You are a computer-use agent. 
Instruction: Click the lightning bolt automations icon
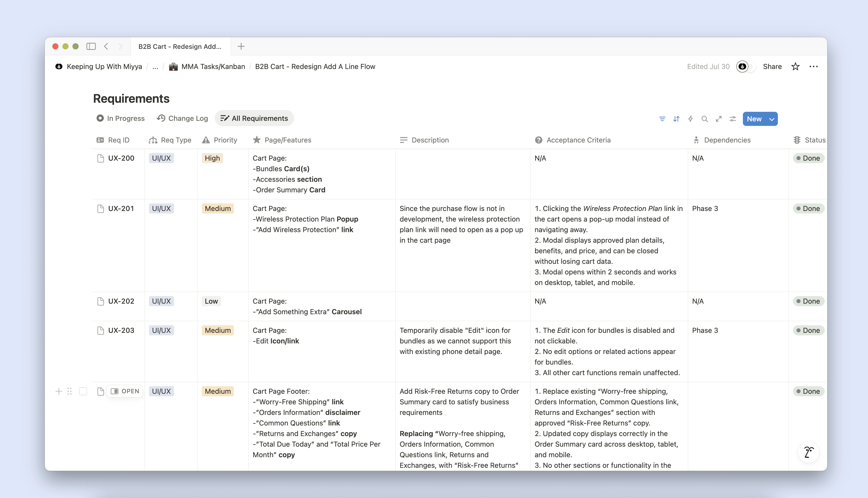pyautogui.click(x=691, y=119)
